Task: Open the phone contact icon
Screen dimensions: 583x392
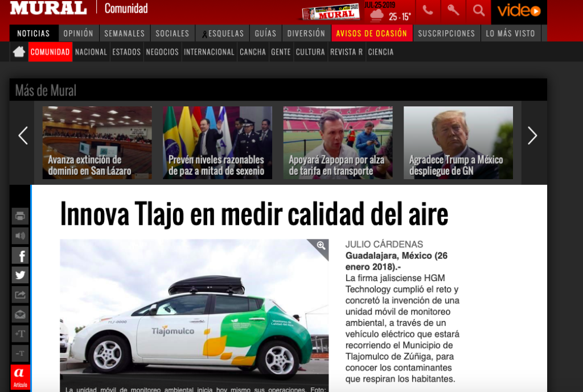Action: point(428,10)
